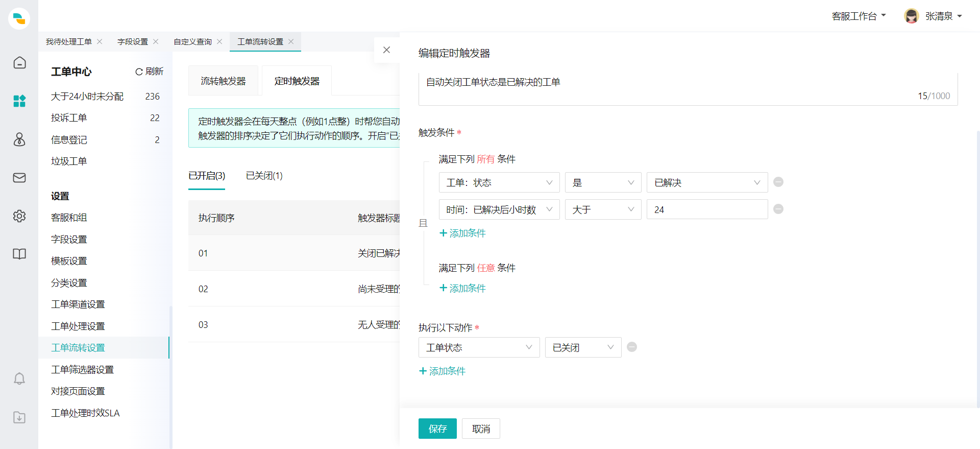Screen dimensions: 980x449
Task: Click the description text area
Action: [688, 89]
